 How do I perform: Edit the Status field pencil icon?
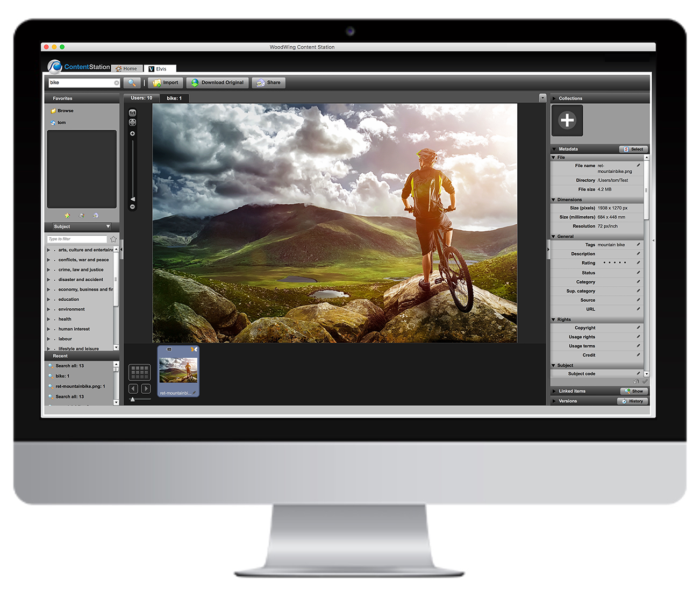638,273
